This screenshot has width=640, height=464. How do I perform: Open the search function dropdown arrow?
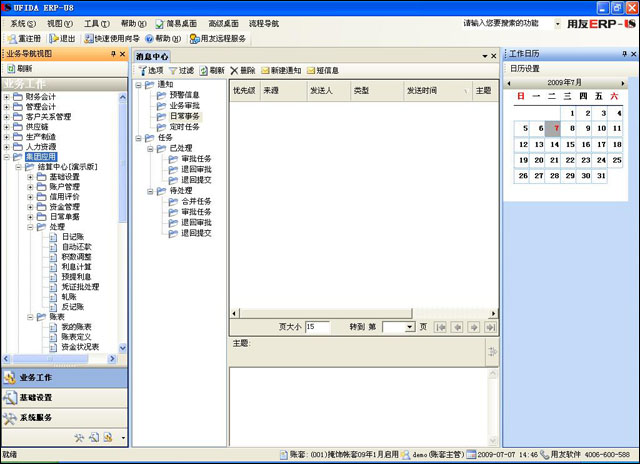pyautogui.click(x=558, y=24)
